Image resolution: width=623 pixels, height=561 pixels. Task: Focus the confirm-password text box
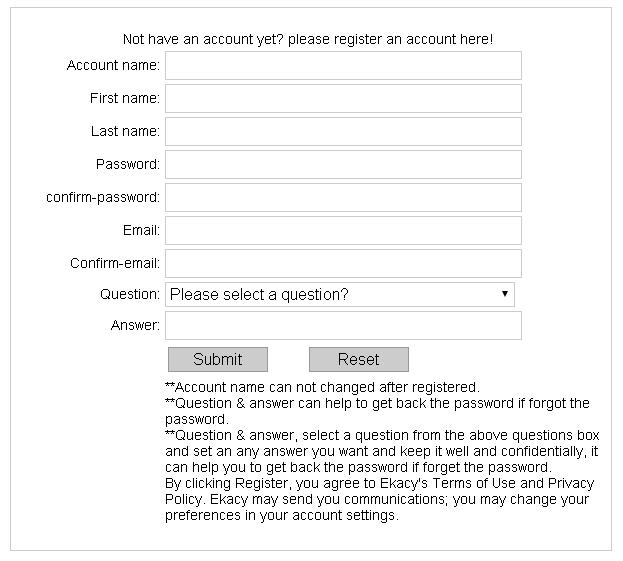[x=343, y=198]
